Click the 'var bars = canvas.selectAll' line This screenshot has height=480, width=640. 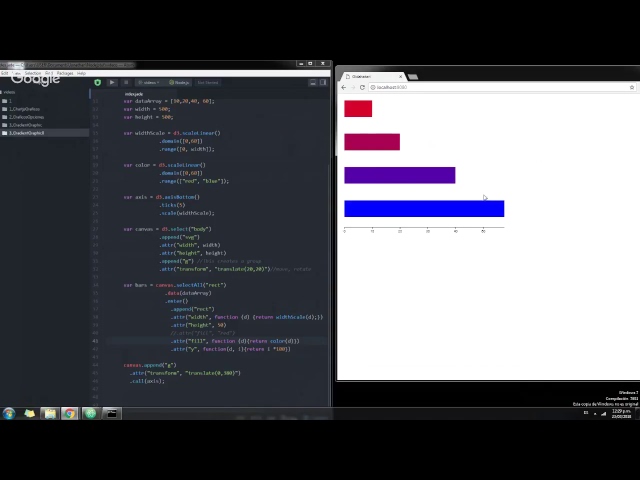point(175,285)
